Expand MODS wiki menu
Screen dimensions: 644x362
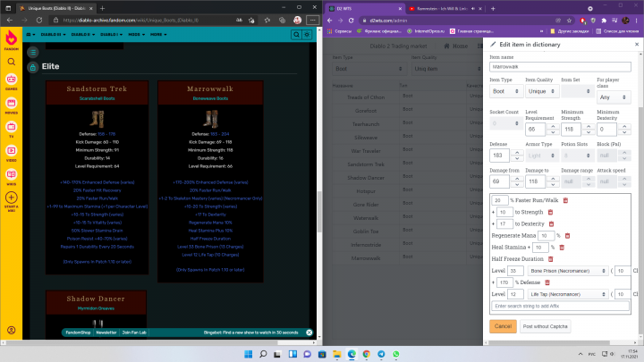click(136, 35)
